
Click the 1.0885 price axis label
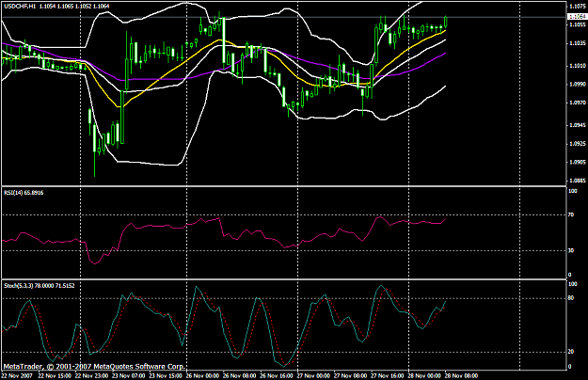(578, 181)
